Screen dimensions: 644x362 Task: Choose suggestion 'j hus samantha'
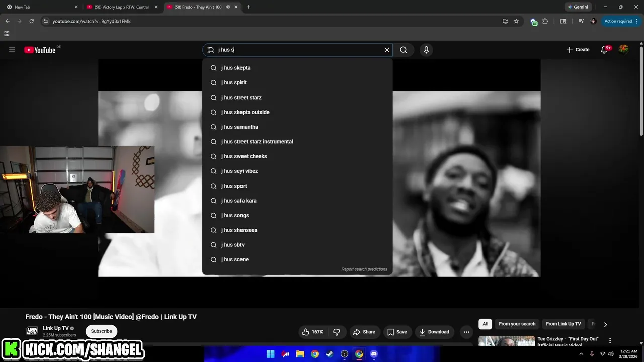(x=297, y=127)
